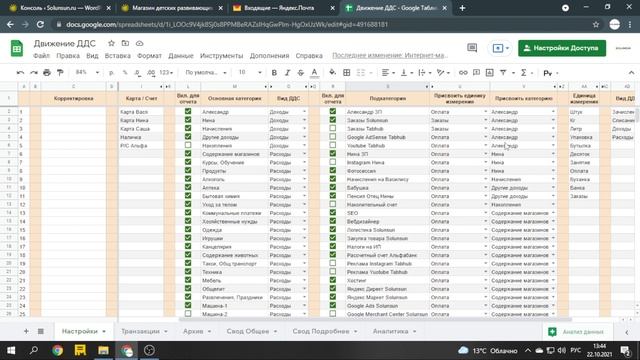Click the Move document folder icon

[x=125, y=43]
